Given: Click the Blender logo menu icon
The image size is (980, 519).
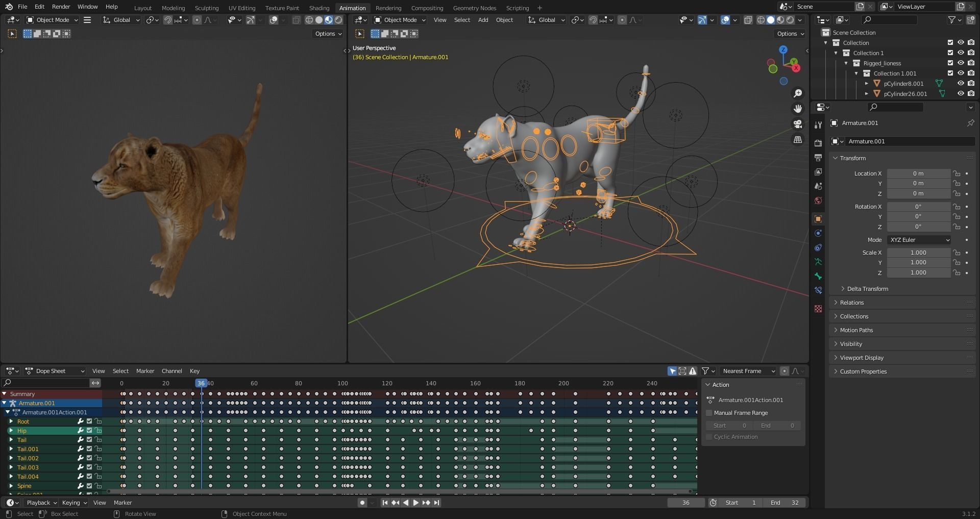Looking at the screenshot, I should [9, 7].
